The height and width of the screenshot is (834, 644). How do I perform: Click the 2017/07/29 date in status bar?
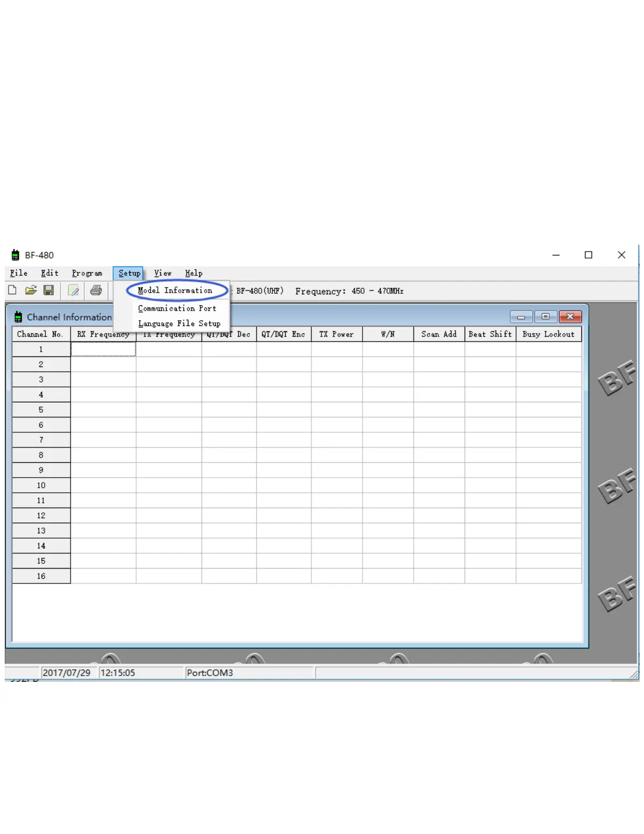(66, 673)
